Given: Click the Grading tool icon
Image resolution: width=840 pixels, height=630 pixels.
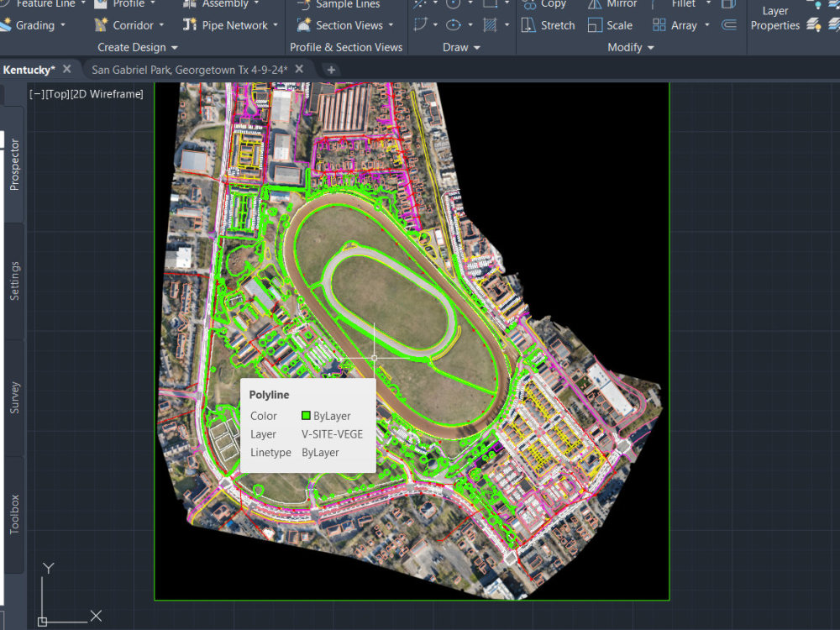Looking at the screenshot, I should [x=5, y=24].
